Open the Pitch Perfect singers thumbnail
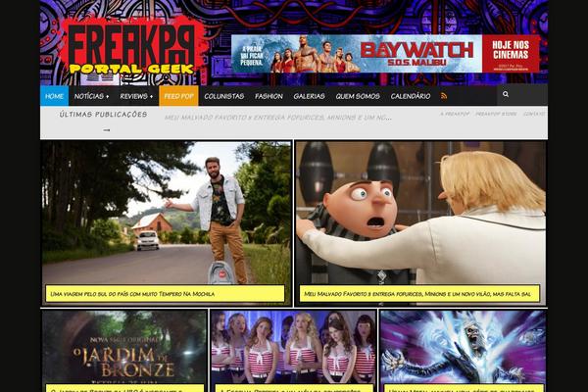Image resolution: width=588 pixels, height=392 pixels. point(293,347)
